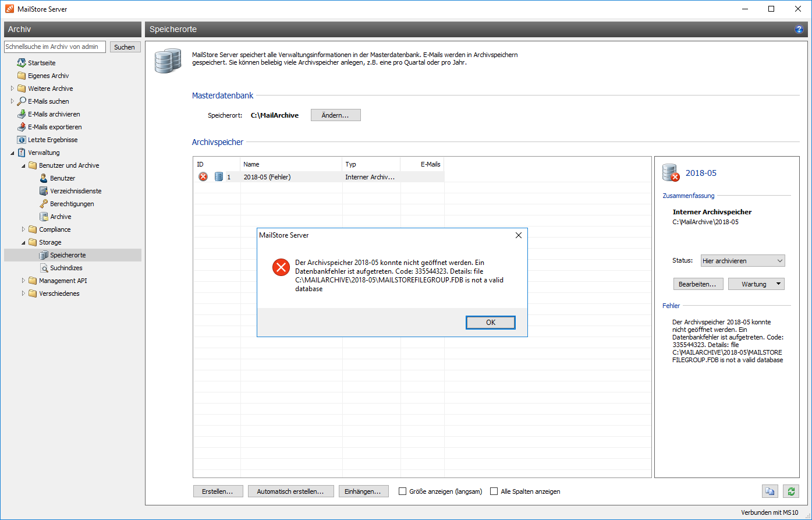Click the 2018-05 database error icon in details panel

[671, 173]
